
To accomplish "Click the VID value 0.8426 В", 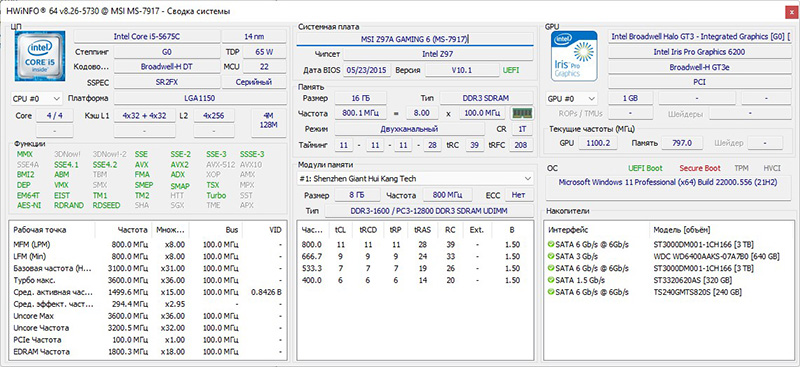I will click(266, 292).
